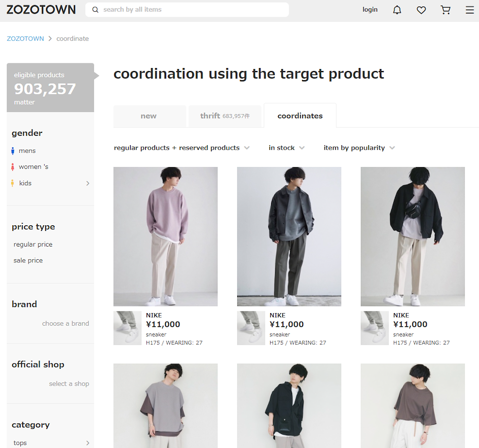479x448 pixels.
Task: Click the red women's figure icon
Action: (x=13, y=167)
